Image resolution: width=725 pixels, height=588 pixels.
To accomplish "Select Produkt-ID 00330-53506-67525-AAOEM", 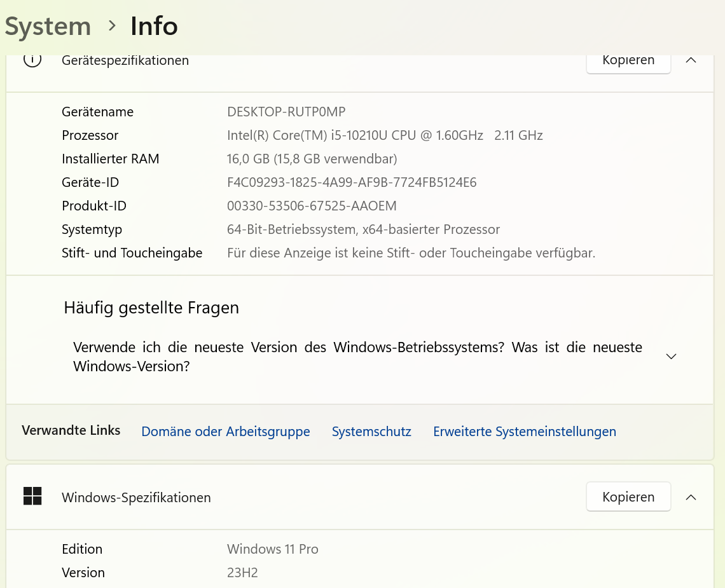I will (x=312, y=206).
